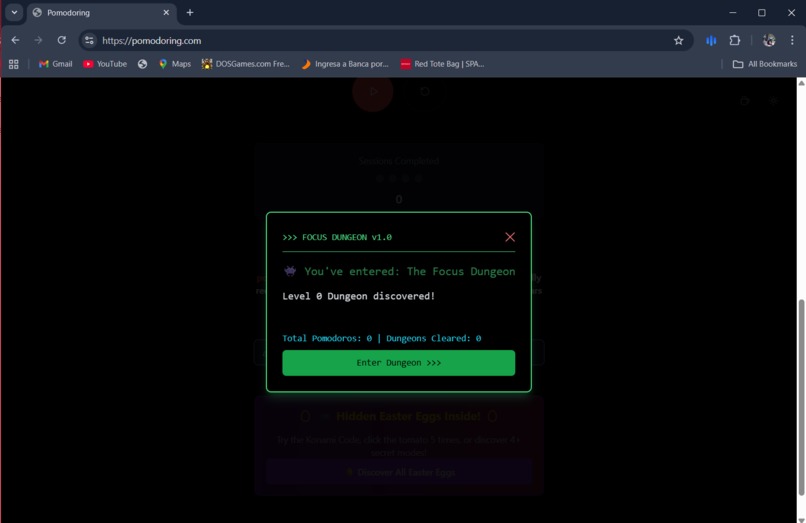Open a new browser tab
The height and width of the screenshot is (523, 806).
190,12
